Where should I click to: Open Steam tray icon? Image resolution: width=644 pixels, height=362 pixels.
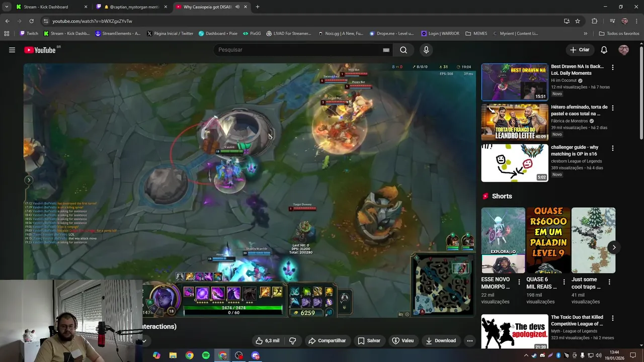point(534,355)
